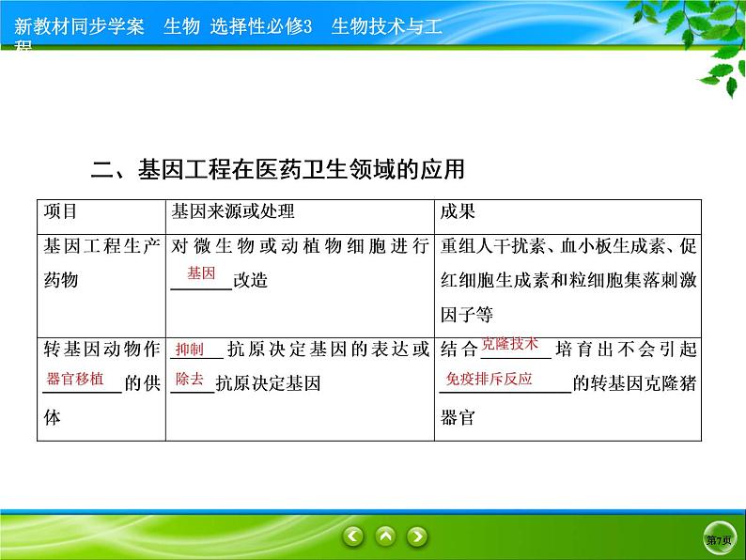Click the red answer 基因 in blank
The width and height of the screenshot is (746, 560).
tap(201, 272)
